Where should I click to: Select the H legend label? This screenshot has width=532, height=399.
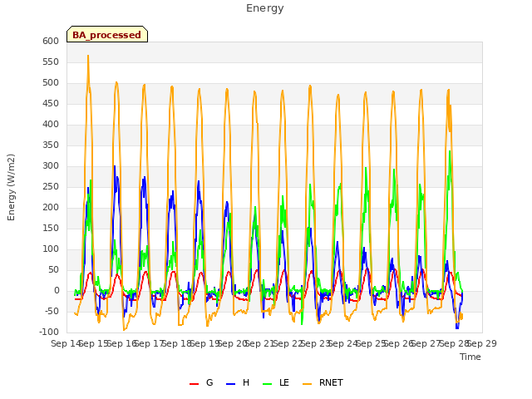click(246, 382)
